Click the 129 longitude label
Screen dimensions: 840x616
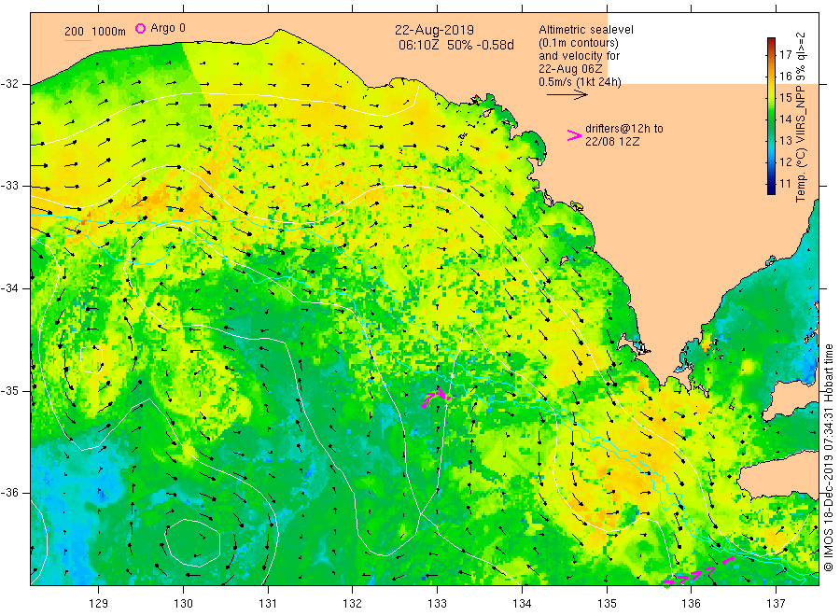click(x=99, y=604)
